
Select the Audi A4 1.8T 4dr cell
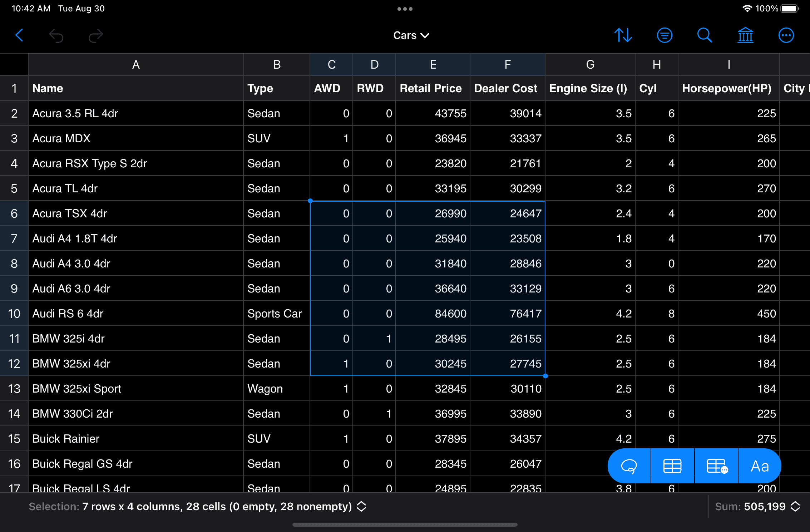136,238
